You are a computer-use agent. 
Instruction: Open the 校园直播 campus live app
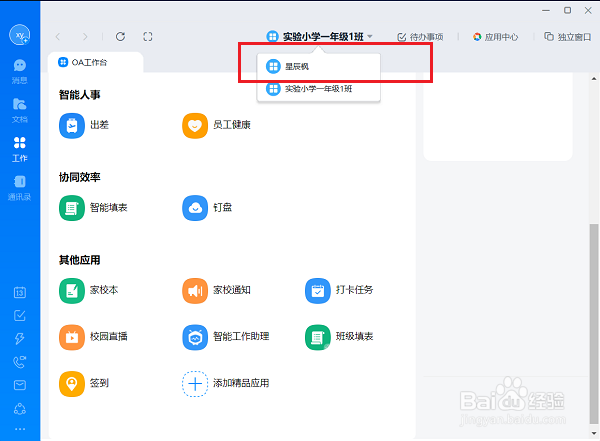coord(93,337)
